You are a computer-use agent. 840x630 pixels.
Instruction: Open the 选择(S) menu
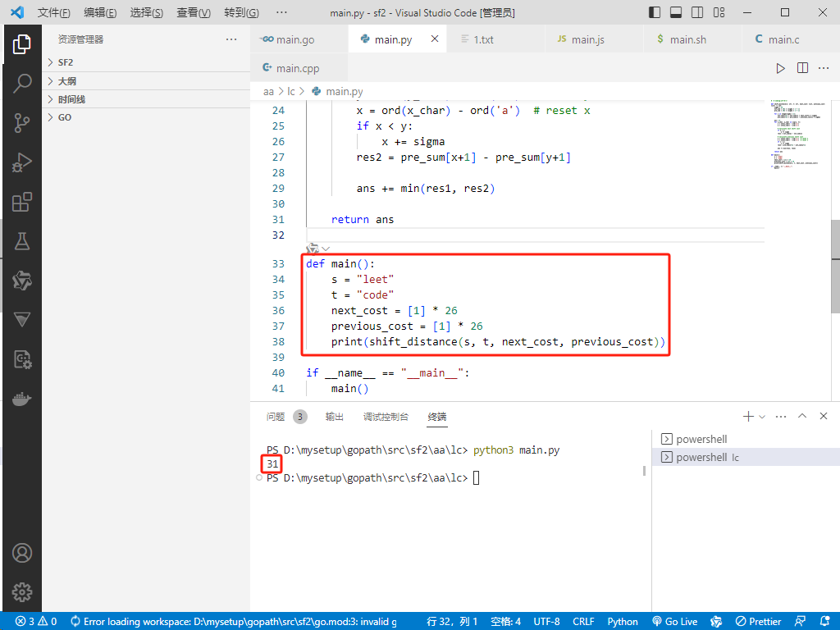[x=147, y=12]
